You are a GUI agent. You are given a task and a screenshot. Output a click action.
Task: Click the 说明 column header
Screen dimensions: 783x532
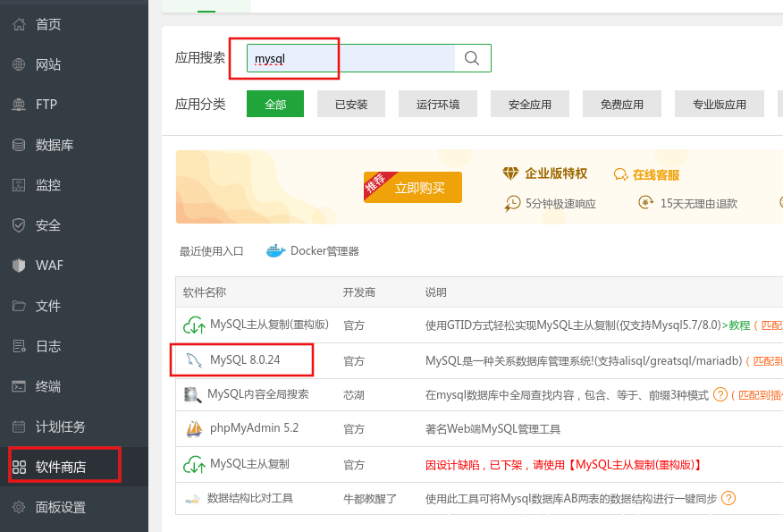click(436, 292)
